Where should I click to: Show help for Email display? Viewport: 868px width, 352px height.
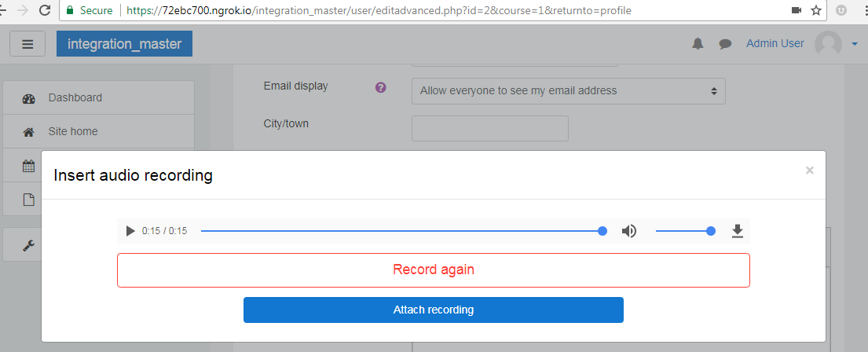click(380, 87)
